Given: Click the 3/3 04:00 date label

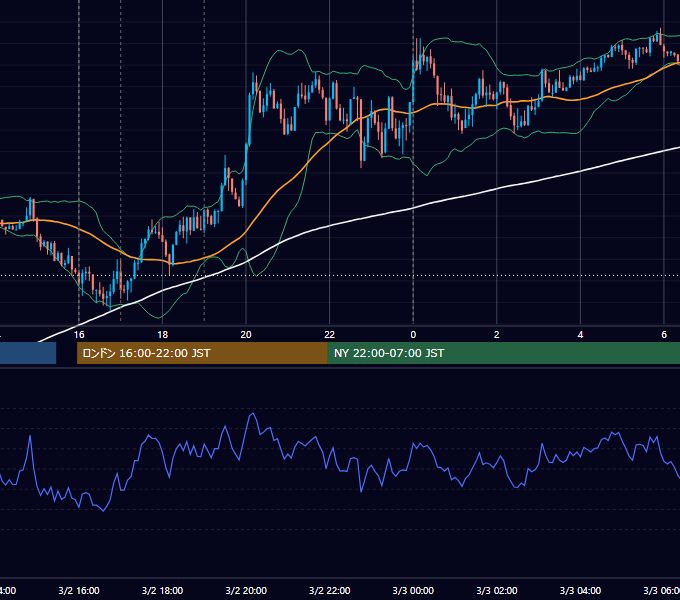Looking at the screenshot, I should (x=580, y=590).
